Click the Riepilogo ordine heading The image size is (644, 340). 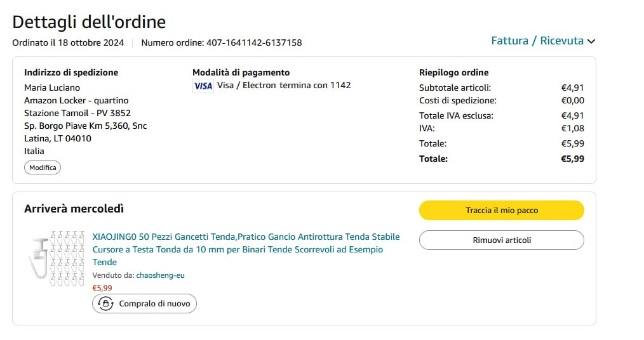(453, 72)
